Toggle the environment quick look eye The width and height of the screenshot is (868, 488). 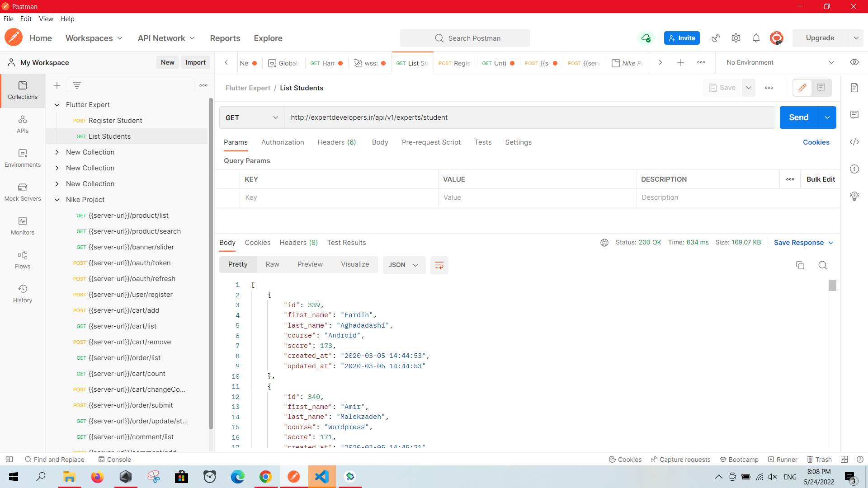coord(854,62)
